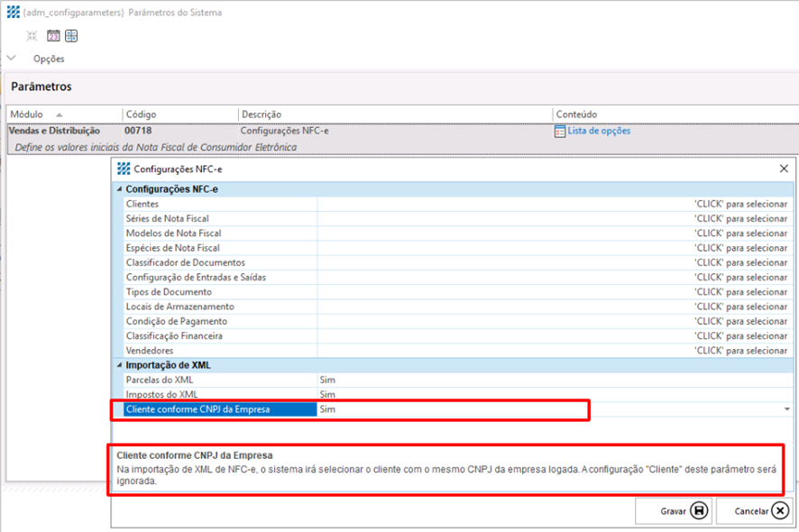Close the Configurações NFC-e dialog
This screenshot has height=532, width=799.
783,169
